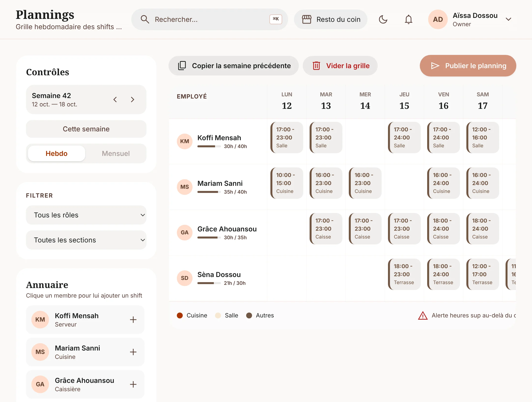Click the search magnifier icon
Viewport: 532px width, 402px height.
tap(145, 19)
